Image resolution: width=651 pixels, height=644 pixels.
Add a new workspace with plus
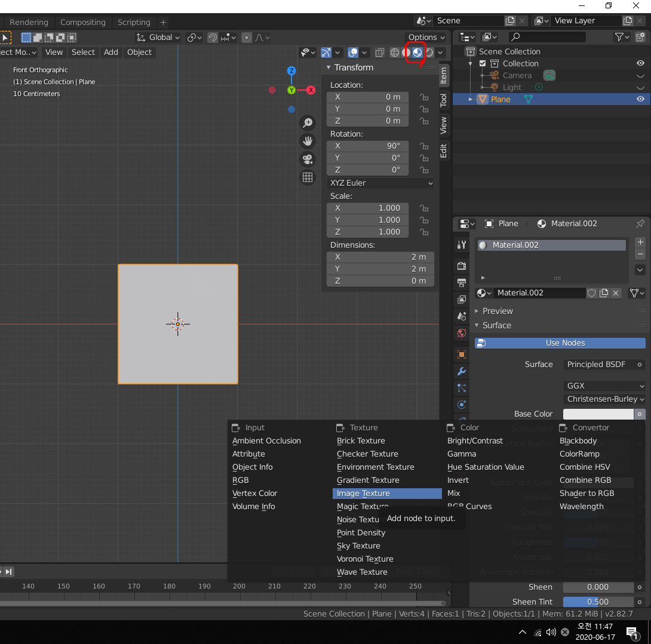(164, 23)
